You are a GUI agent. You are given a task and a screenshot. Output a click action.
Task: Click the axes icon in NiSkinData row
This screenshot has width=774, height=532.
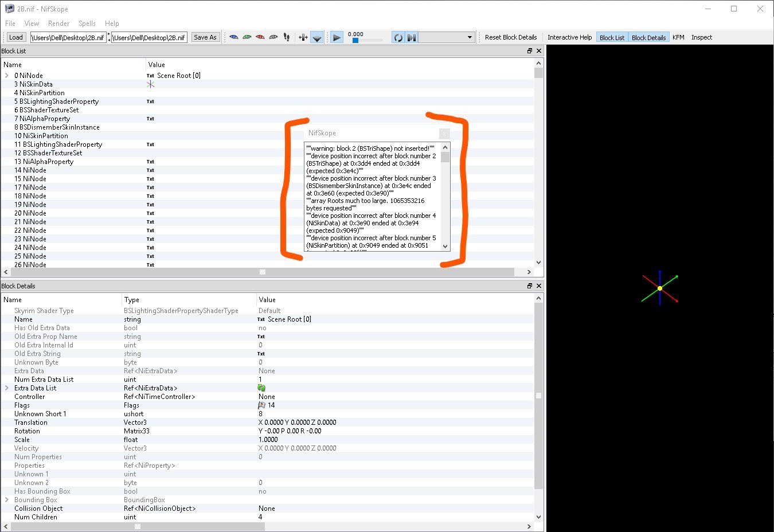[150, 84]
